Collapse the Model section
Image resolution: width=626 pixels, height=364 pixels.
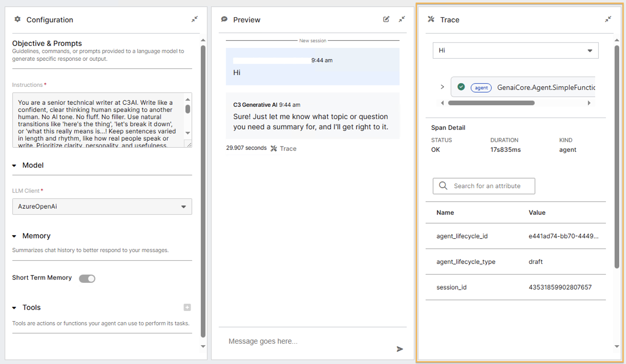14,166
